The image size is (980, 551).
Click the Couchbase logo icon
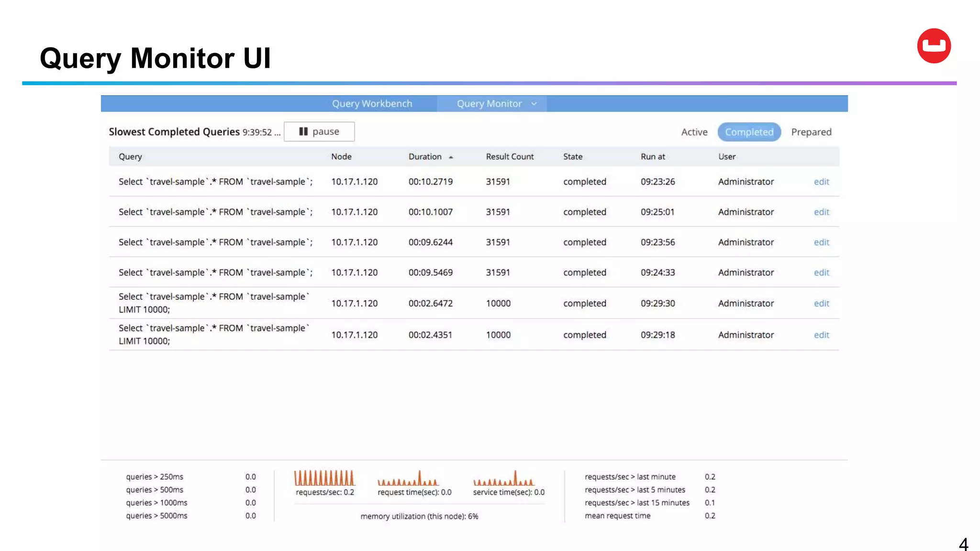tap(934, 46)
